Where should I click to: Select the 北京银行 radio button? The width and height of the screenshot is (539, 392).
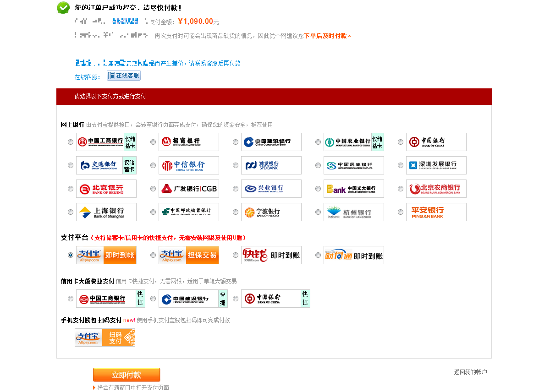(x=71, y=189)
